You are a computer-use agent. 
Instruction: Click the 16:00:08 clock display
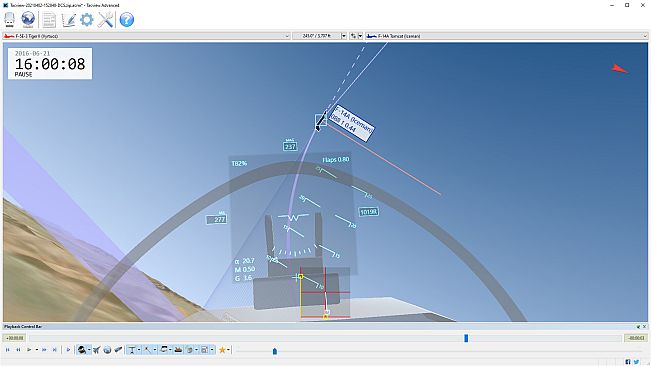tap(50, 64)
